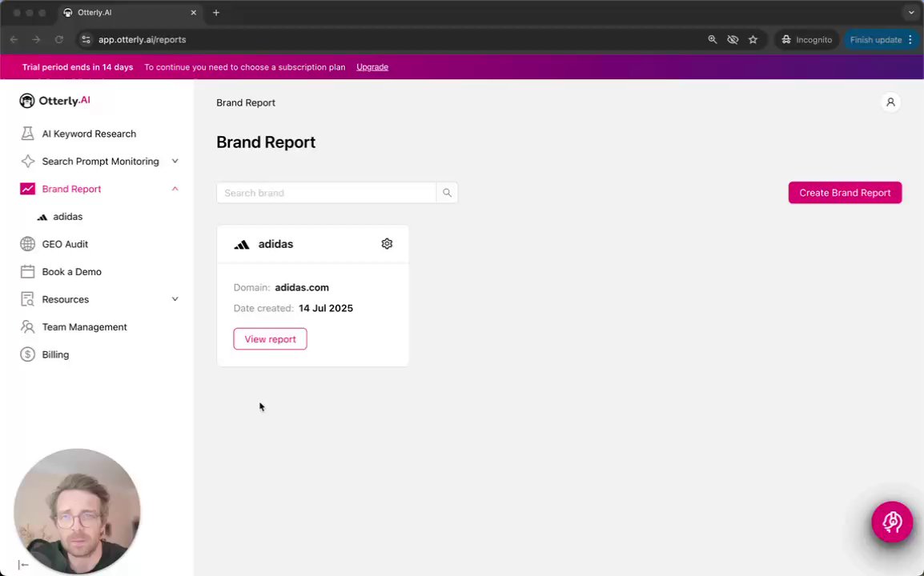The height and width of the screenshot is (576, 924).
Task: Click the Otterly.AI logo
Action: [x=54, y=101]
